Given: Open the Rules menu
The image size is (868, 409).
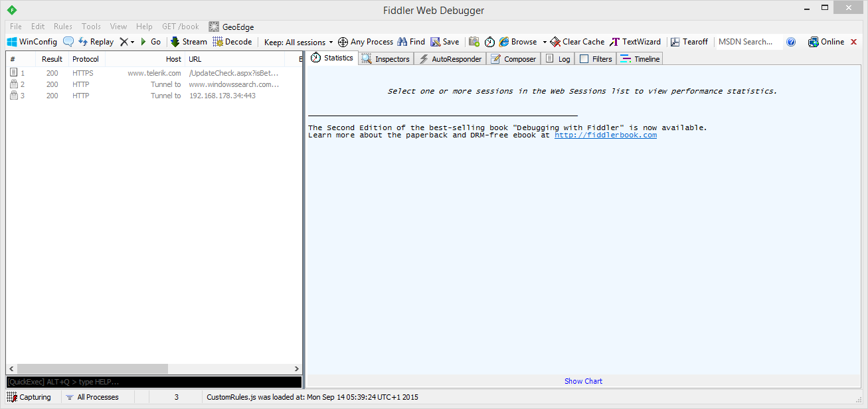Looking at the screenshot, I should (63, 27).
